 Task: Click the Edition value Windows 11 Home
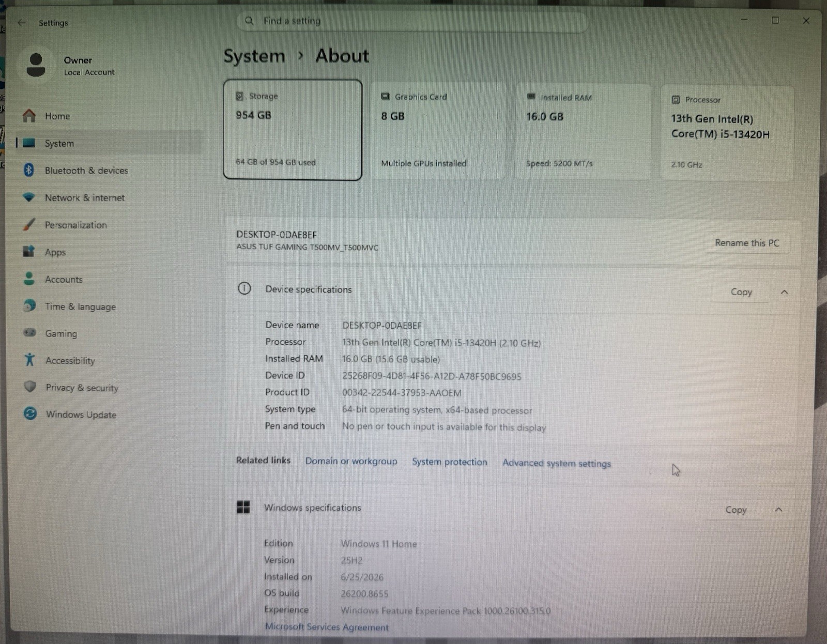tap(379, 544)
